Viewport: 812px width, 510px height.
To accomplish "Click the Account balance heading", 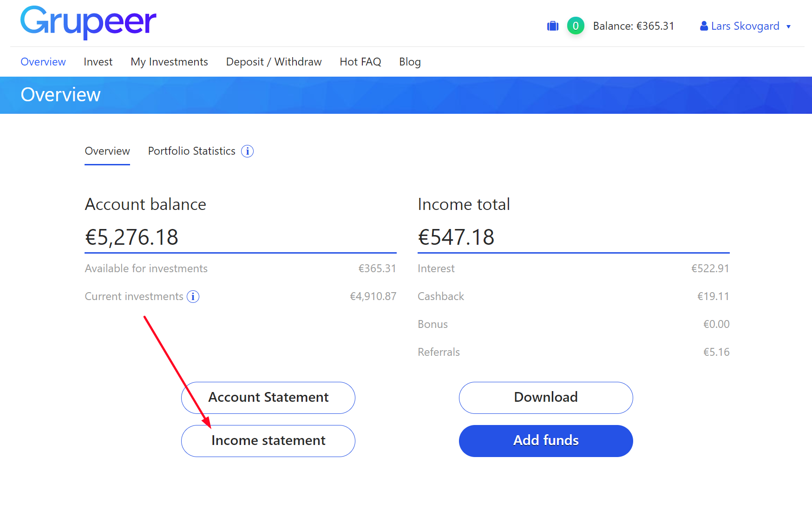I will pos(145,204).
